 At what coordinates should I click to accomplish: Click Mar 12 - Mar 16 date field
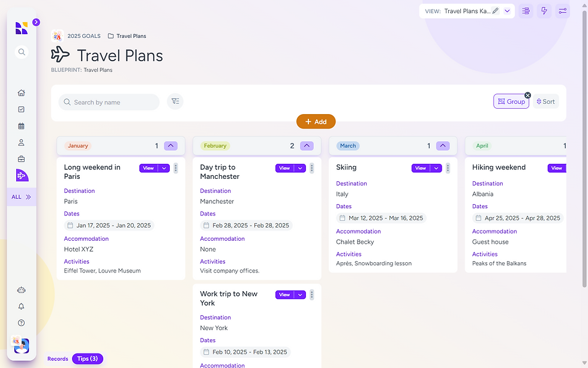382,218
